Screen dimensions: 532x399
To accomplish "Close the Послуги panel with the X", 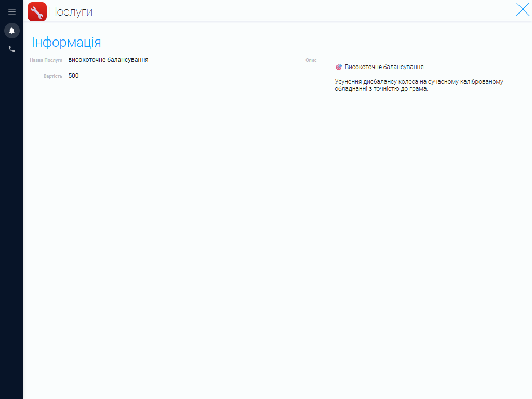I will 523,9.
